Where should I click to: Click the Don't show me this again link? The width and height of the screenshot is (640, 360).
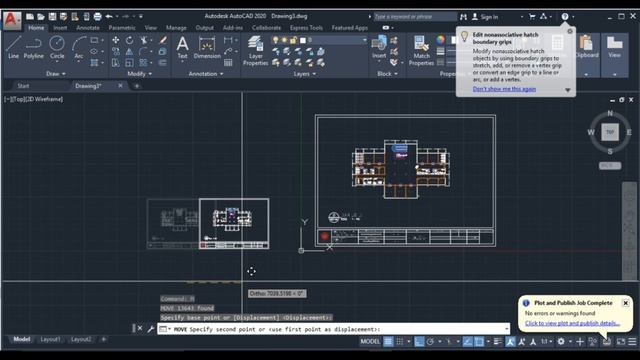pyautogui.click(x=504, y=89)
